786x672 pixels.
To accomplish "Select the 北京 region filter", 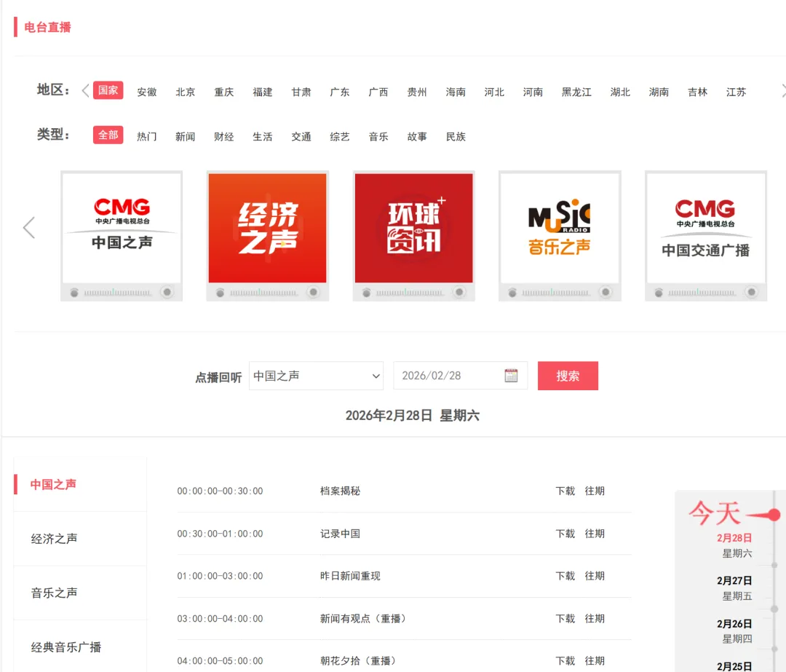I will tap(186, 92).
